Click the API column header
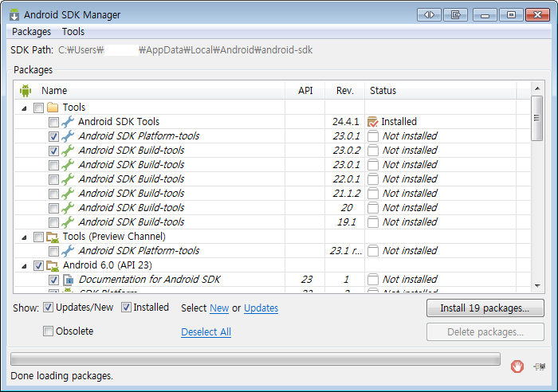This screenshot has width=558, height=392. [305, 91]
